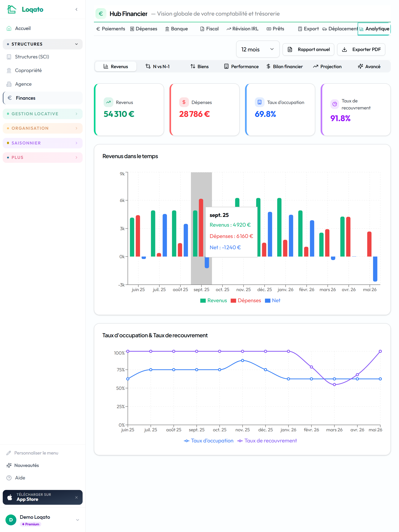Expand the GESTION LOCATIVE section

coord(43,114)
